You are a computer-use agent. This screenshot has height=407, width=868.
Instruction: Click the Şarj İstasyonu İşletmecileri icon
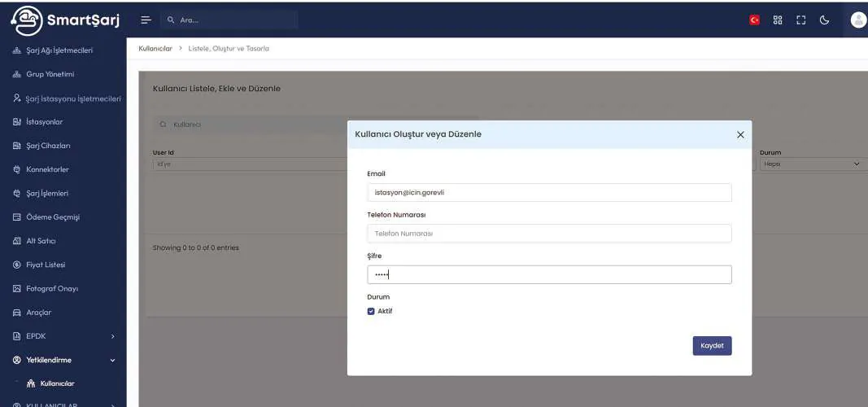(x=16, y=98)
